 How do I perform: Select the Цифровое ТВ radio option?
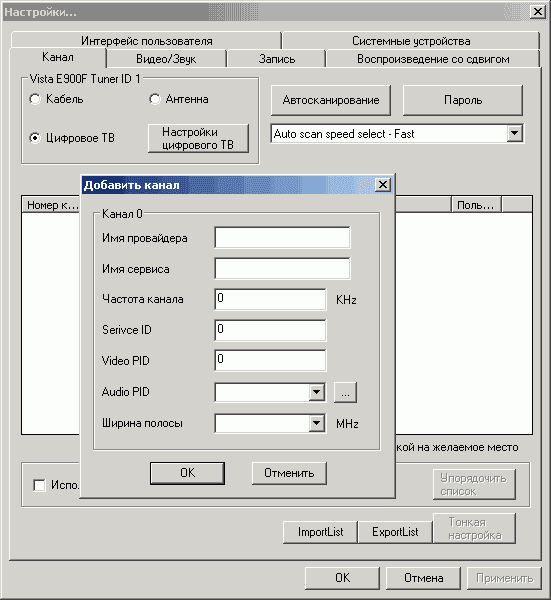(35, 138)
